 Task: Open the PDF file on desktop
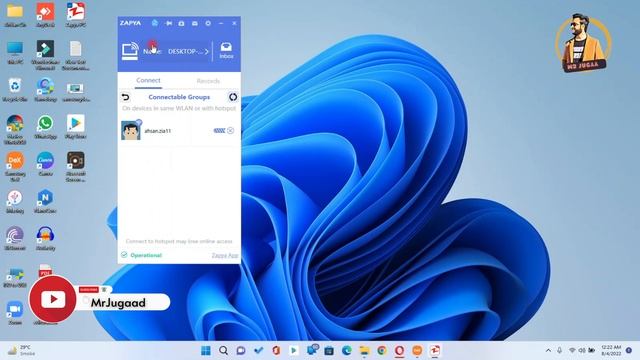coord(45,270)
